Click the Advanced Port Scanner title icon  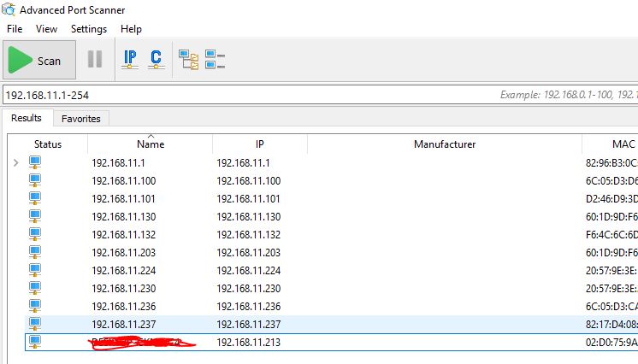pyautogui.click(x=9, y=9)
